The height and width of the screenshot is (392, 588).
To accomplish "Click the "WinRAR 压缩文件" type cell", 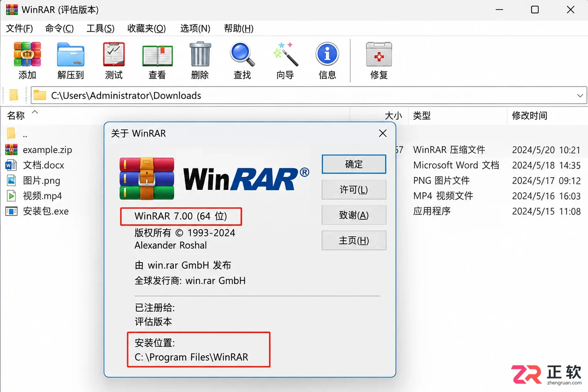I will (x=449, y=150).
